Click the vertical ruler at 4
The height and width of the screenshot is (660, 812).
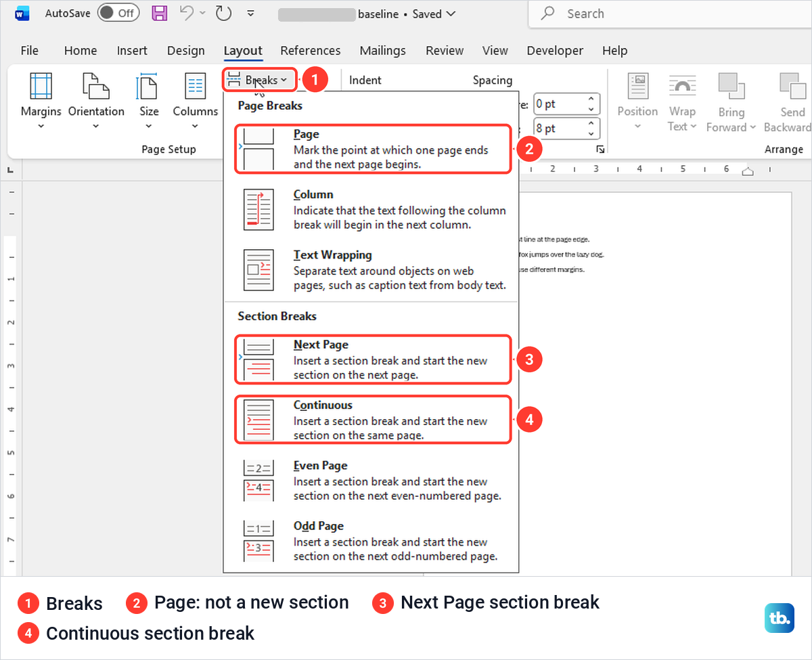[10, 409]
